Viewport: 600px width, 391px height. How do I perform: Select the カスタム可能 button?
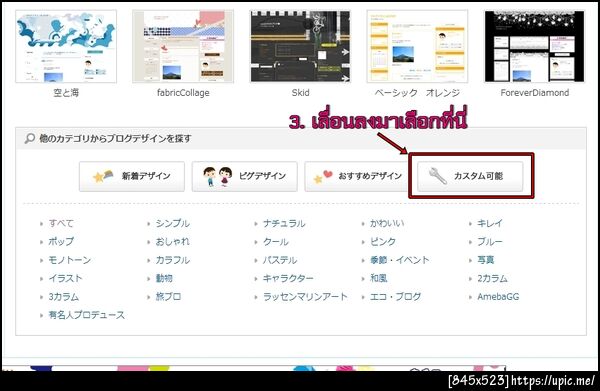click(x=470, y=176)
